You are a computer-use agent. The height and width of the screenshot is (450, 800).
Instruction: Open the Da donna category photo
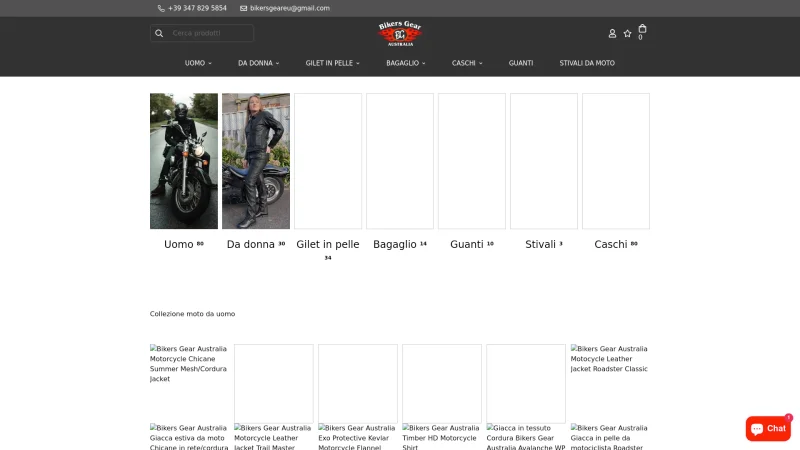[256, 161]
